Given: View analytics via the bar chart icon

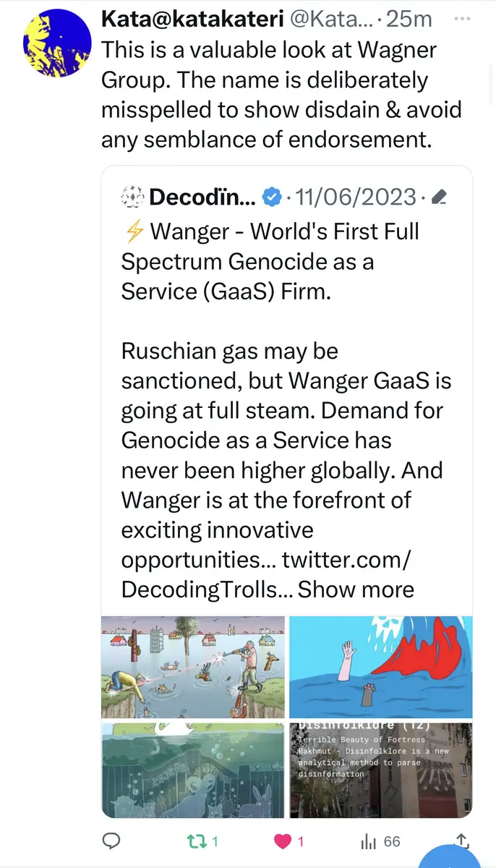Looking at the screenshot, I should click(x=369, y=841).
